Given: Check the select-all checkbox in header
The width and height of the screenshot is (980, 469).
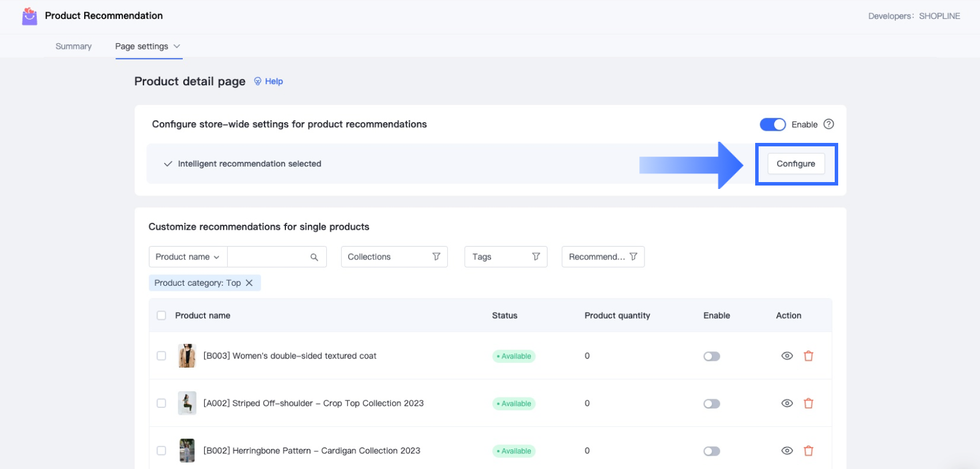Looking at the screenshot, I should [x=161, y=315].
